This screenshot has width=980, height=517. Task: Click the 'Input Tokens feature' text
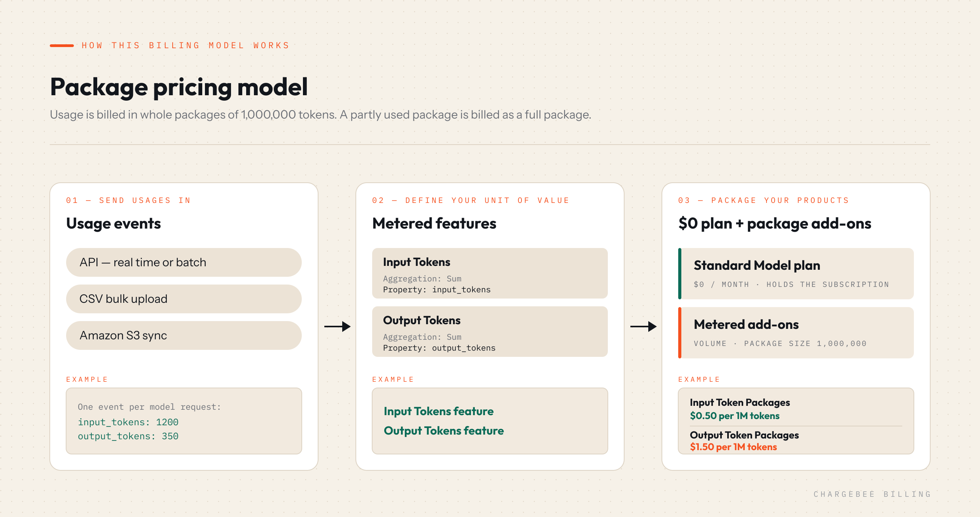coord(438,411)
